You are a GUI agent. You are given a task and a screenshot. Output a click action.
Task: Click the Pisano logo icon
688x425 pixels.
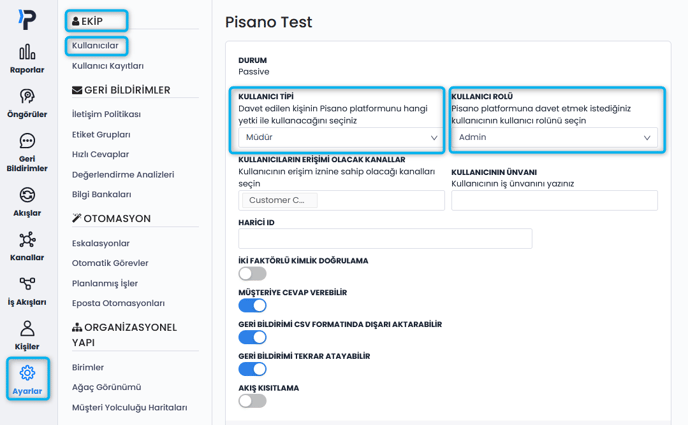(x=27, y=18)
